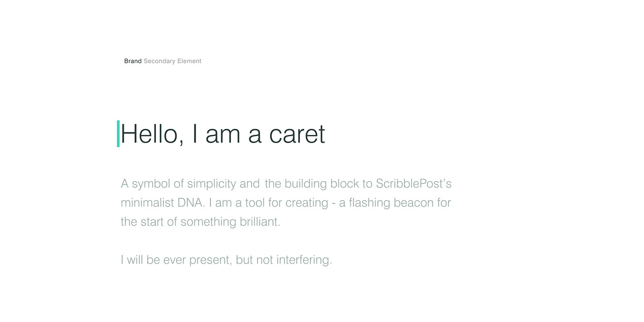The image size is (644, 322).
Task: Click the teal caret bar
Action: 118,134
